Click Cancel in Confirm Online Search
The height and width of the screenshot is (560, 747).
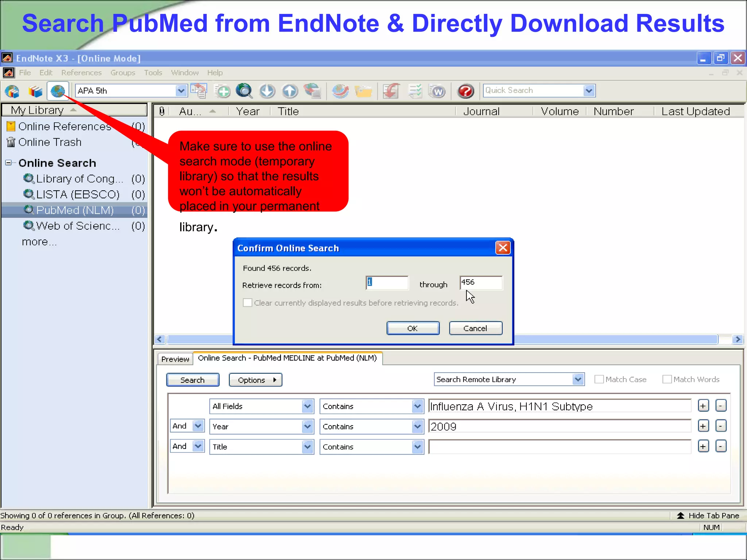click(x=476, y=328)
